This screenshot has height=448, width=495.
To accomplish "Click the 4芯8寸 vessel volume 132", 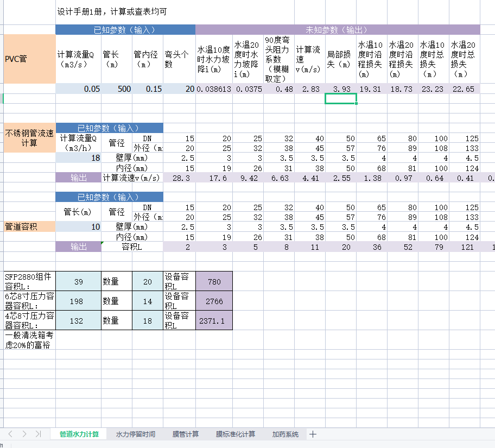I will click(x=79, y=320).
